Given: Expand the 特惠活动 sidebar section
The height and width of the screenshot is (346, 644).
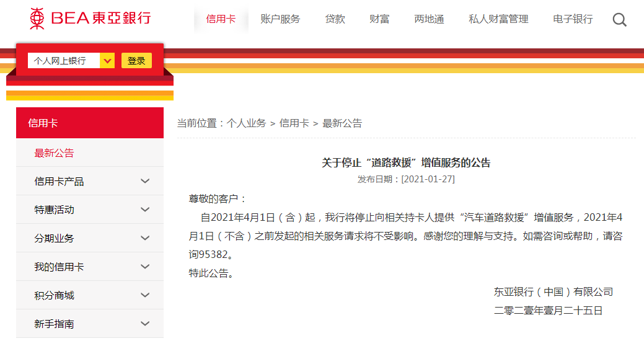Looking at the screenshot, I should [90, 210].
